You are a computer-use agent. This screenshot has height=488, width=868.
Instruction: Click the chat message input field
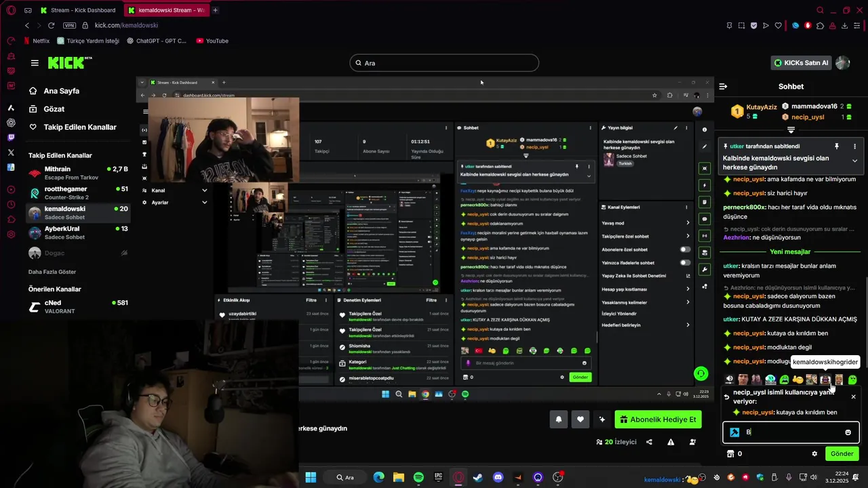pyautogui.click(x=791, y=432)
